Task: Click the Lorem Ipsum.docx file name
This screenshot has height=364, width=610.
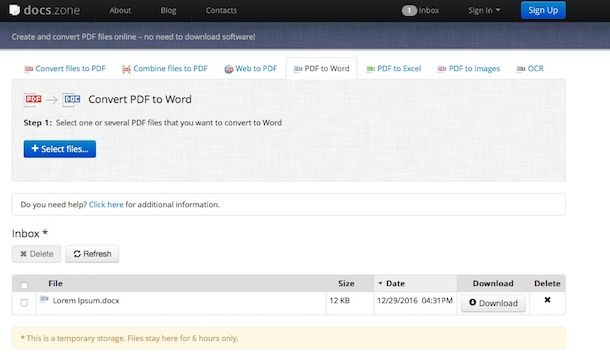Action: click(86, 301)
